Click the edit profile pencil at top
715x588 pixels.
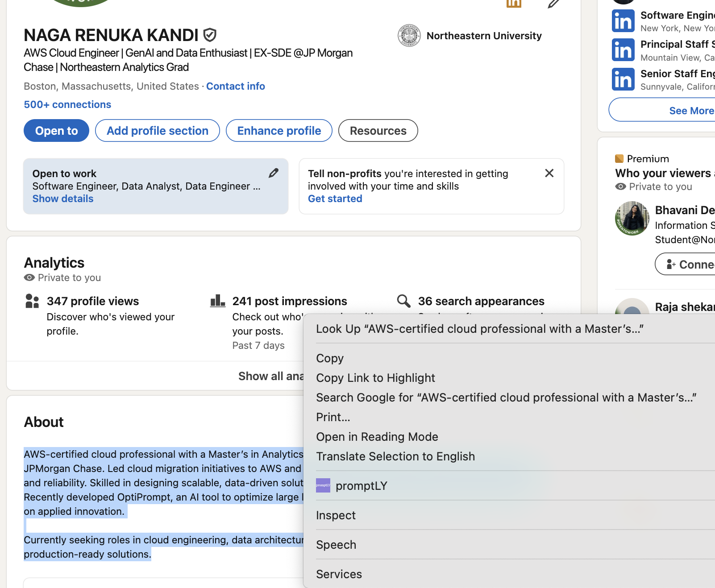553,4
